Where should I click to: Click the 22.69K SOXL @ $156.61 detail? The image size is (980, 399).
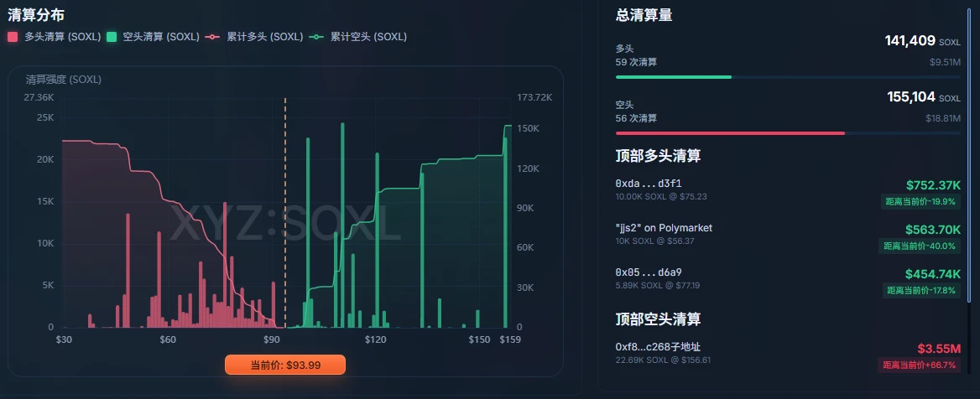coord(663,360)
